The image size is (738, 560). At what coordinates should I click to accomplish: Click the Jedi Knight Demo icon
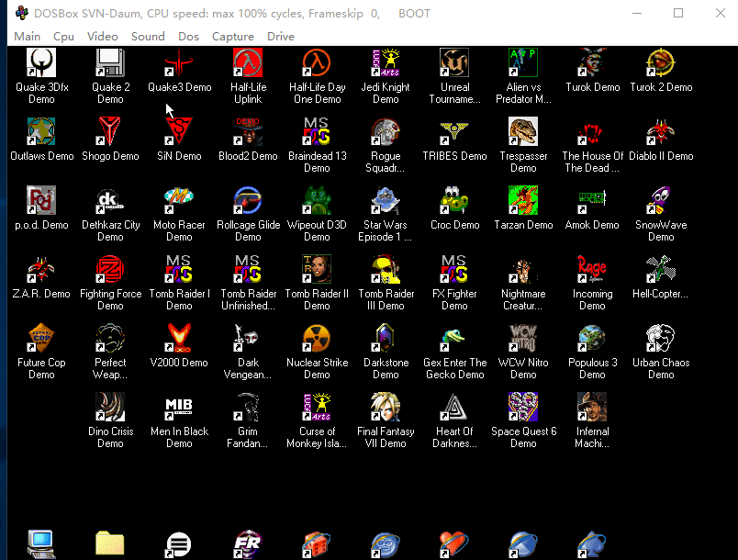point(386,62)
